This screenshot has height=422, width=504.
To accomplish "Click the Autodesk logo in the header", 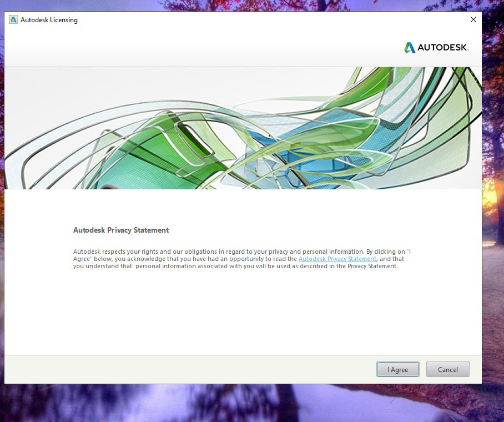I will coord(436,48).
